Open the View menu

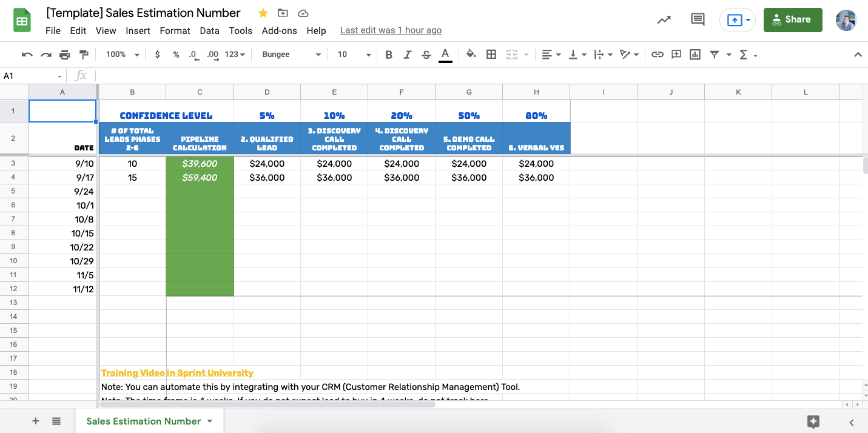pos(106,30)
